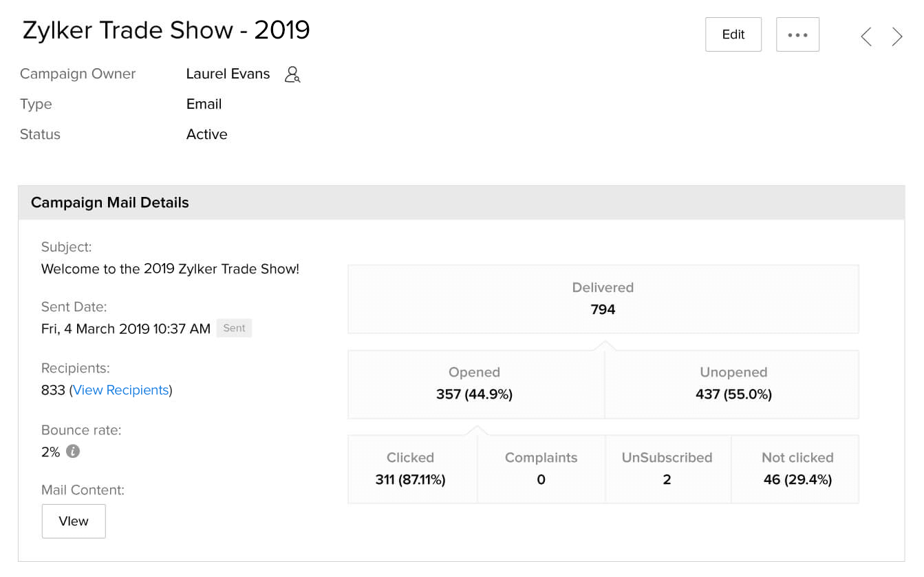The image size is (924, 577).
Task: Go to next campaign with right arrow
Action: click(x=897, y=36)
